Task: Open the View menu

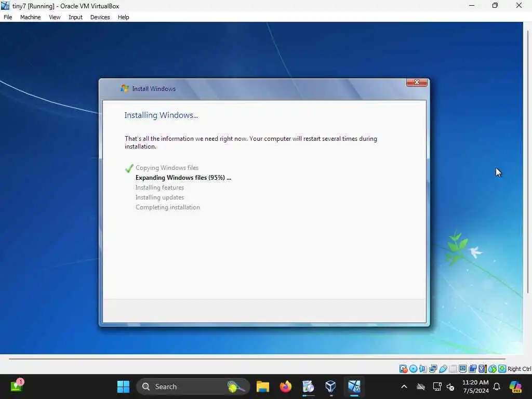Action: coord(55,17)
